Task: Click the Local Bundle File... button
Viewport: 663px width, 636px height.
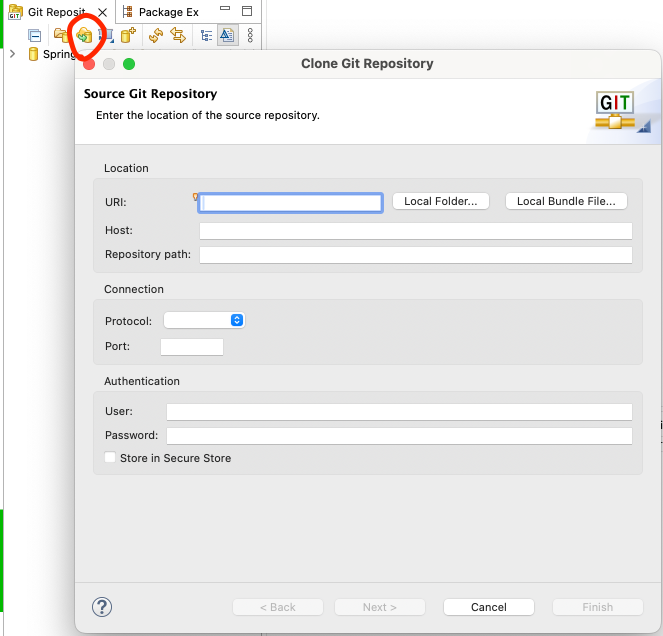Action: (x=566, y=201)
